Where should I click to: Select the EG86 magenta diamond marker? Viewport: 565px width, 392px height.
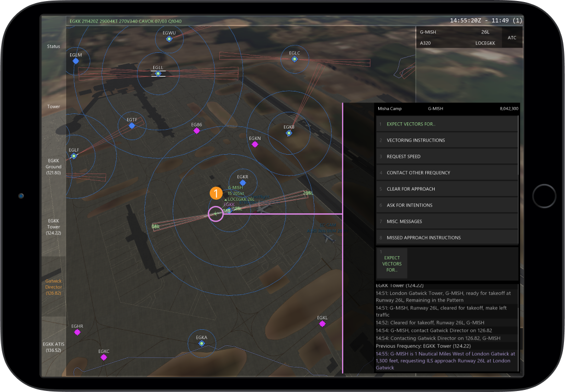tap(197, 131)
